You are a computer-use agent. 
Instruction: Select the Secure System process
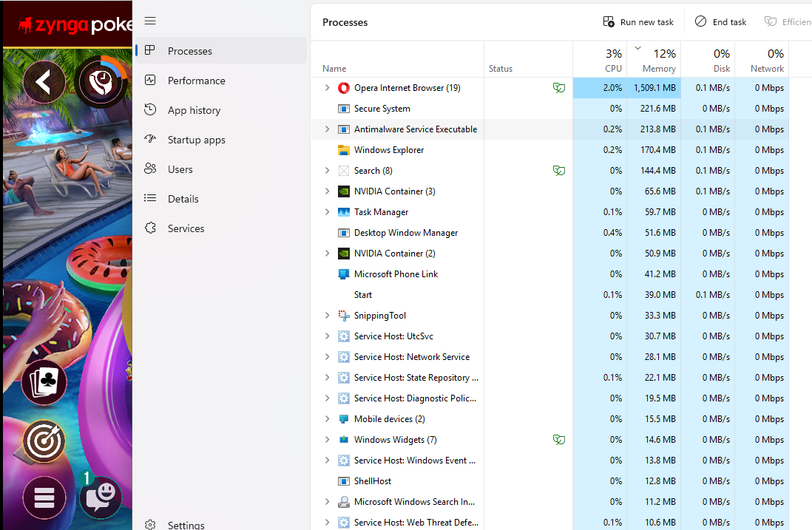click(x=549, y=108)
